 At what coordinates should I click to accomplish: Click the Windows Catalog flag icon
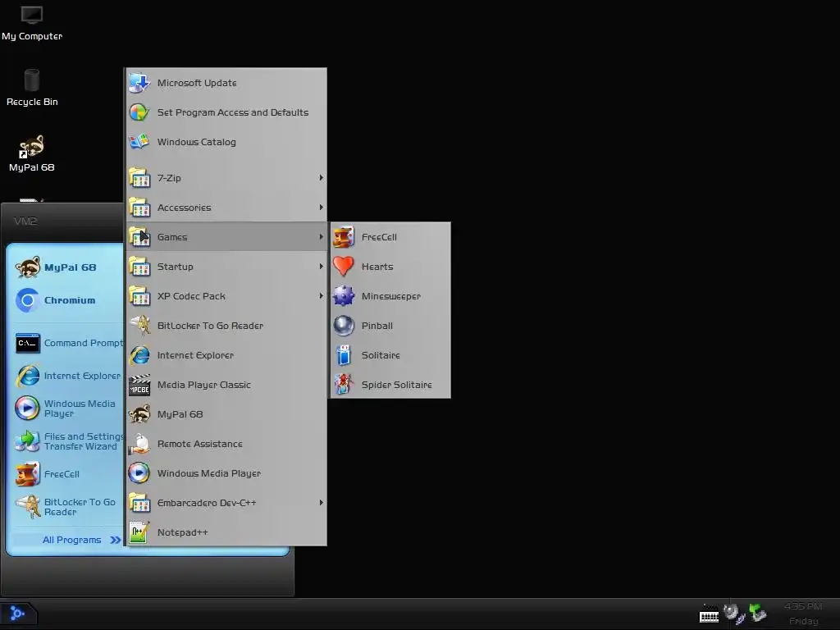click(x=139, y=142)
